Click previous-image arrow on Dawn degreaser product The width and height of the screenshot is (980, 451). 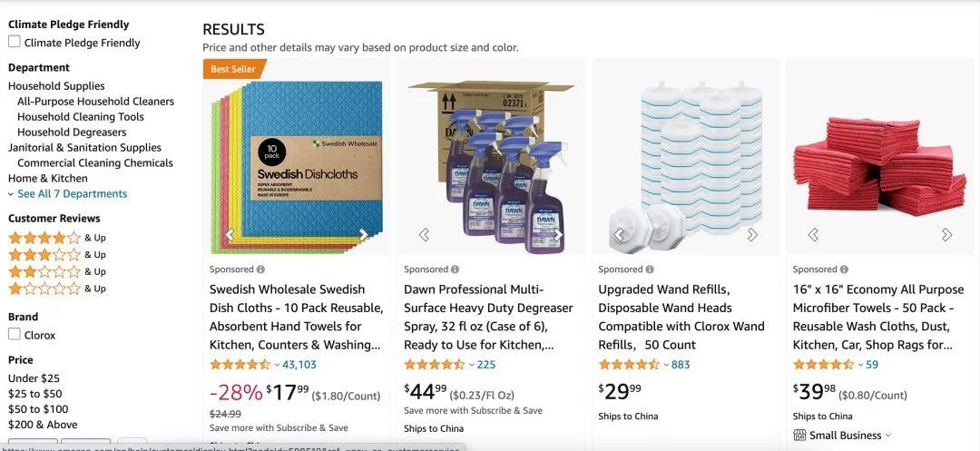click(424, 235)
